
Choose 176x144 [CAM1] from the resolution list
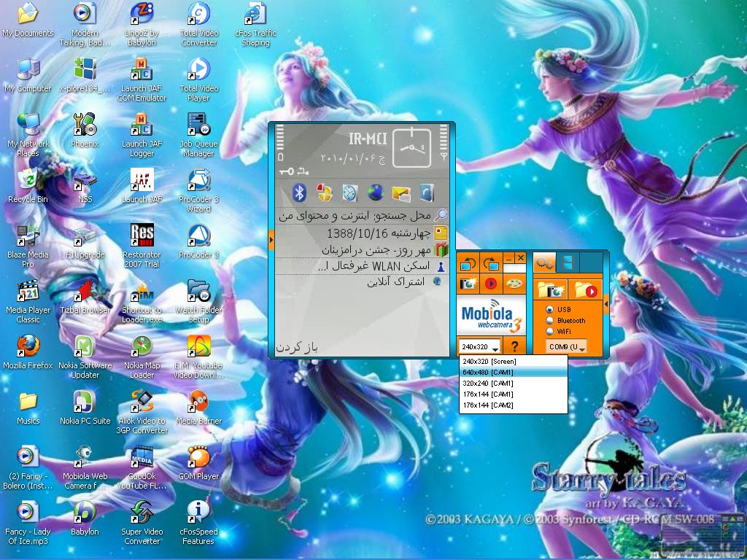click(x=513, y=394)
